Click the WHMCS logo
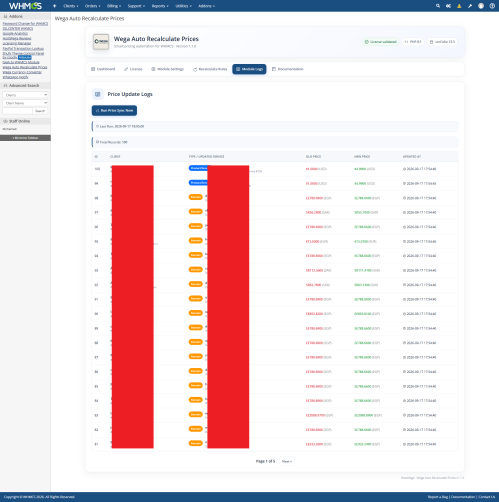 25,6
